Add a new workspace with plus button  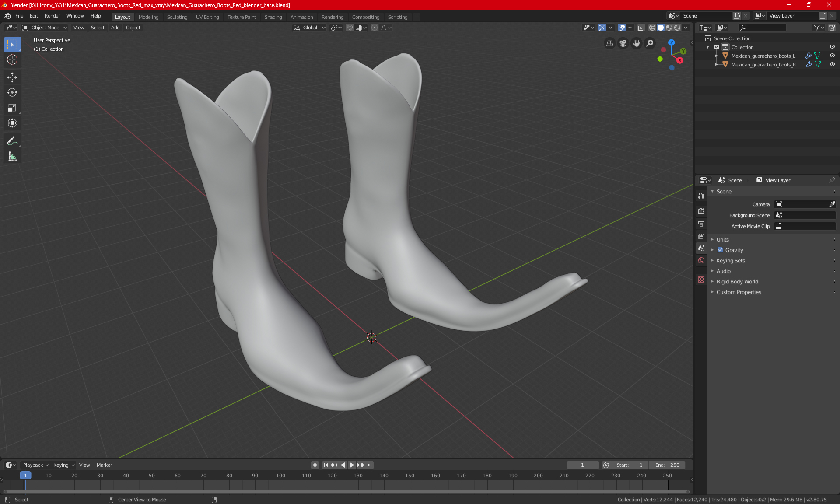pos(416,17)
